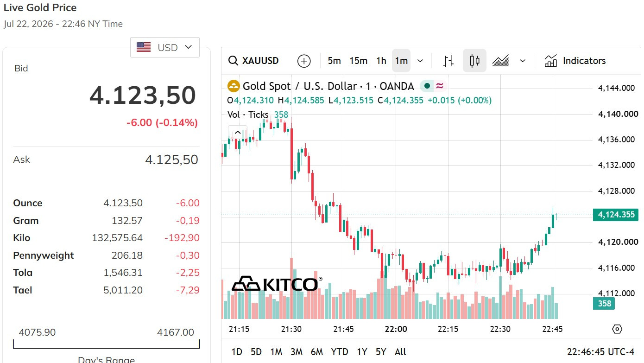Select the 5D date range

pos(256,352)
